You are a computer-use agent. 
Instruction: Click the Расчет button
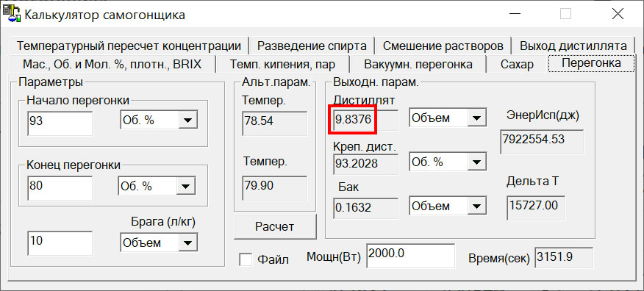click(275, 226)
